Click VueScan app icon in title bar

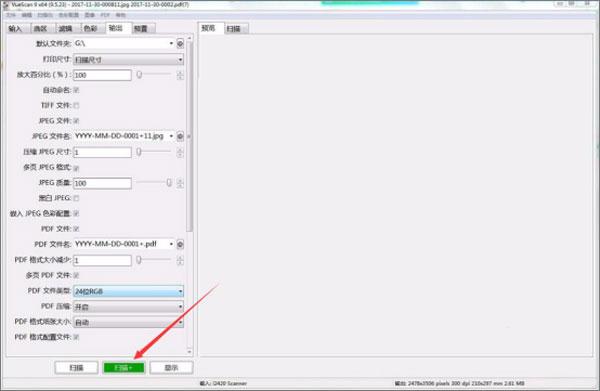(x=5, y=5)
